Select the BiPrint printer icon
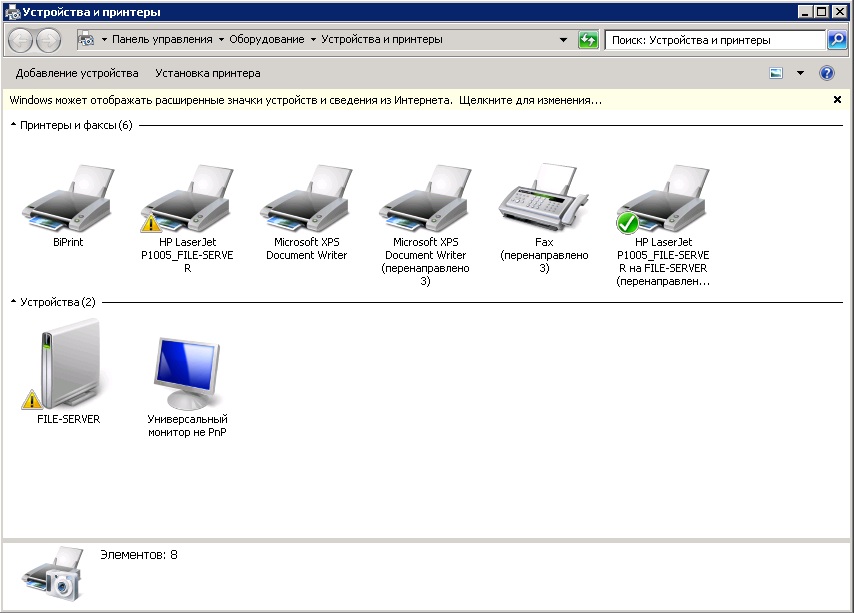The height and width of the screenshot is (613, 854). 69,198
